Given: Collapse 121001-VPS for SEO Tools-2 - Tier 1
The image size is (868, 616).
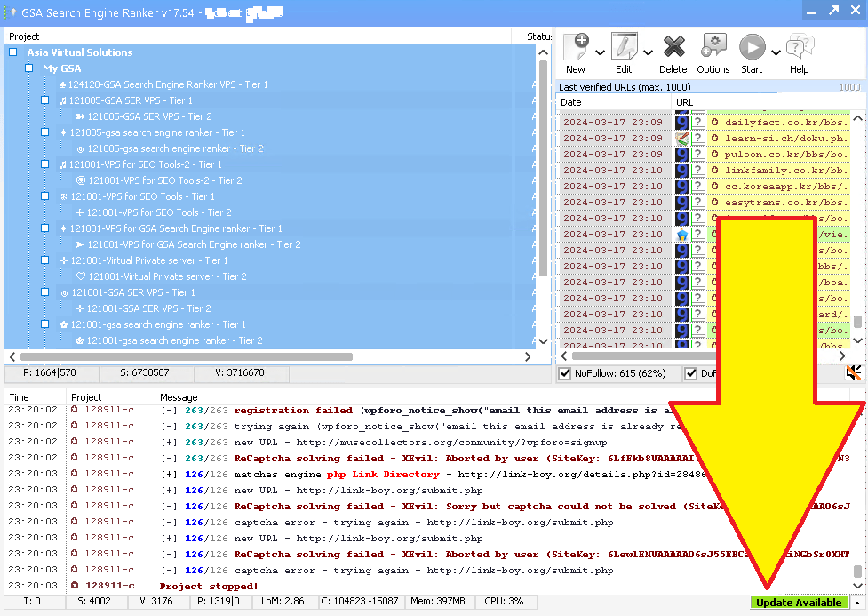Looking at the screenshot, I should 44,164.
